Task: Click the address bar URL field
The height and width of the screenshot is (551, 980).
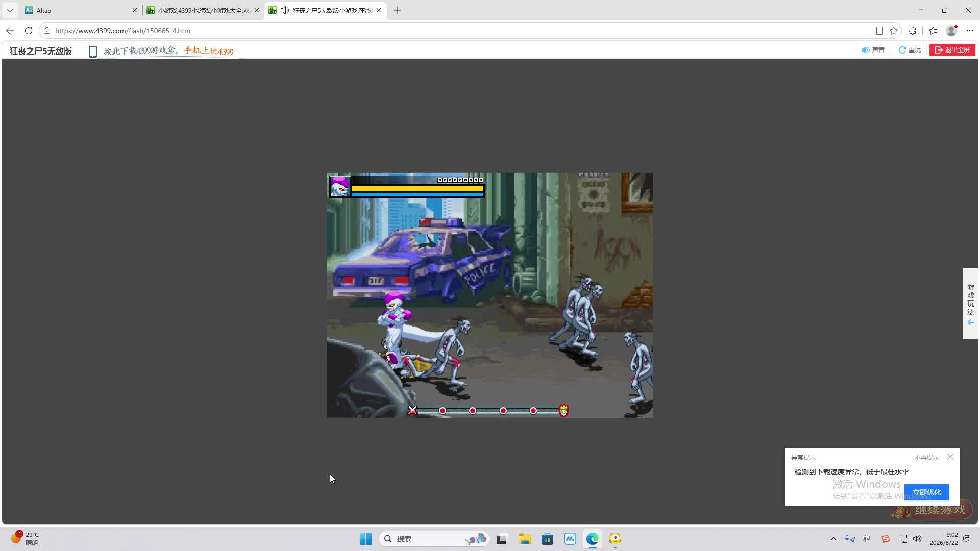Action: click(x=459, y=31)
